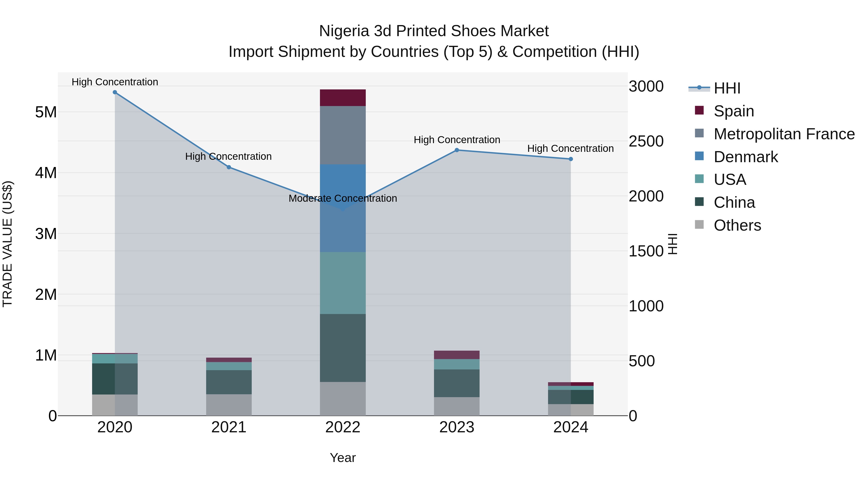Select the Metropolitan France segment in 2022
The width and height of the screenshot is (868, 488).
[343, 135]
